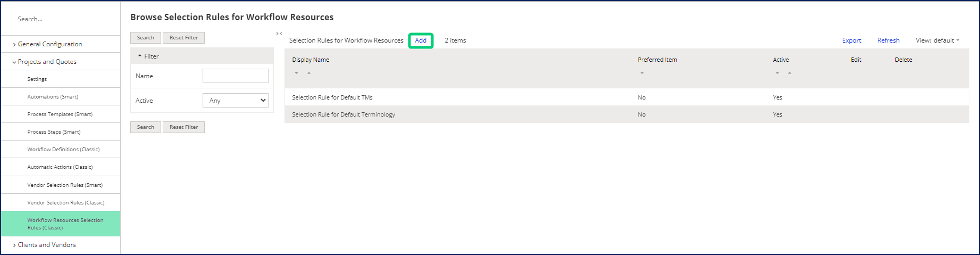980x255 pixels.
Task: Focus the Name filter input field
Action: click(x=236, y=76)
